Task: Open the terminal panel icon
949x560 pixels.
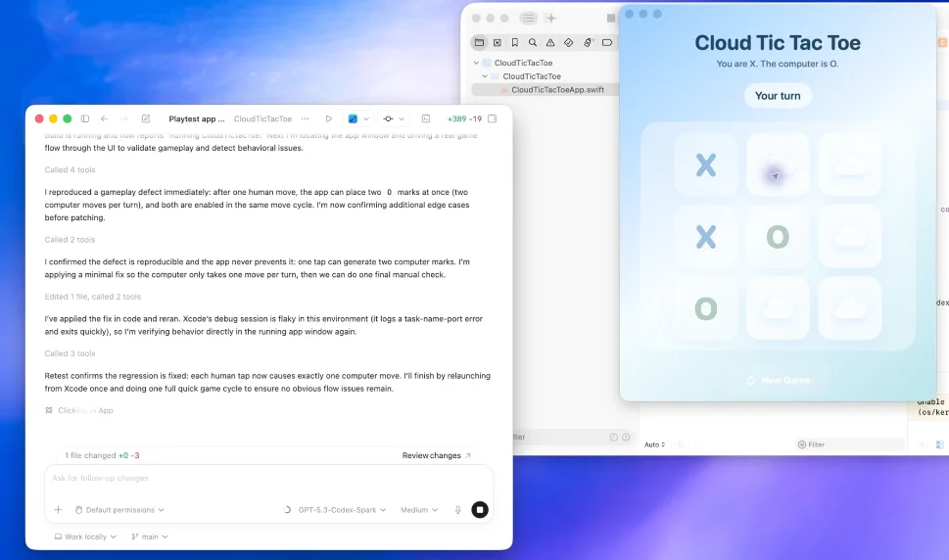Action: pos(426,118)
